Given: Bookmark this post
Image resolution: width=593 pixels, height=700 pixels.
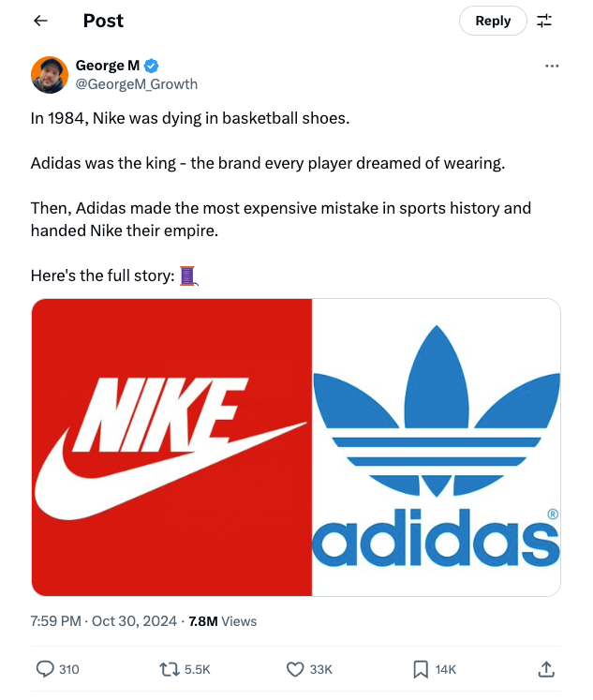Looking at the screenshot, I should pyautogui.click(x=421, y=669).
